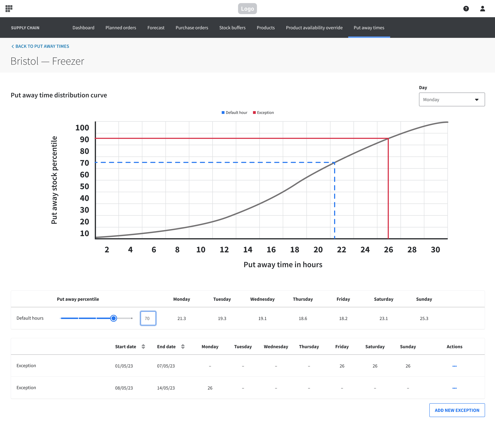
Task: Sort exceptions by End date
Action: (x=183, y=346)
